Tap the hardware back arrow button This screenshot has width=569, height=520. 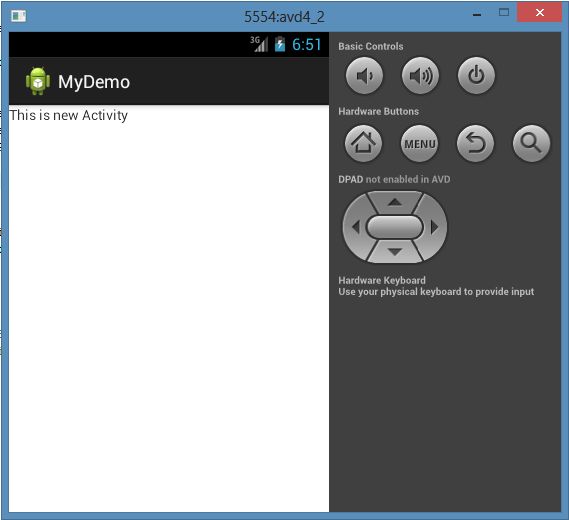coord(475,144)
